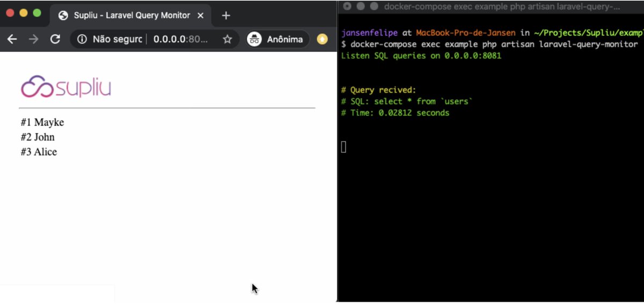
Task: Click the Não seguro info icon
Action: coord(82,39)
